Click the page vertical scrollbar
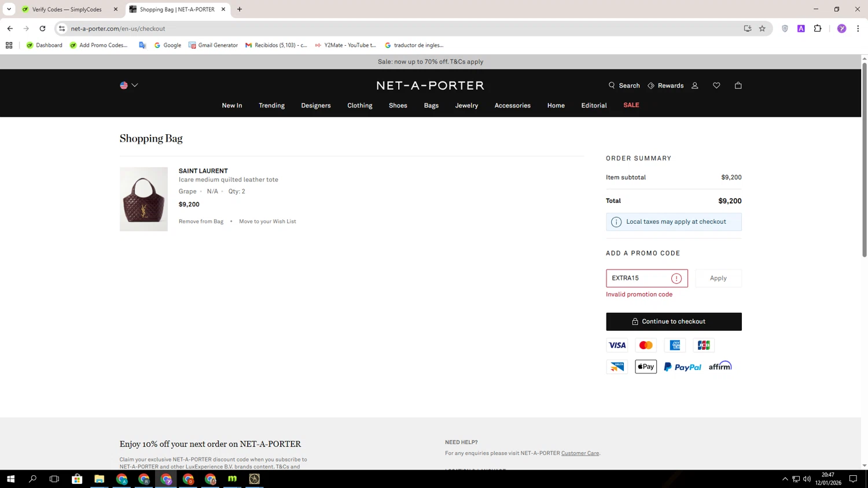This screenshot has width=868, height=488. point(865,159)
